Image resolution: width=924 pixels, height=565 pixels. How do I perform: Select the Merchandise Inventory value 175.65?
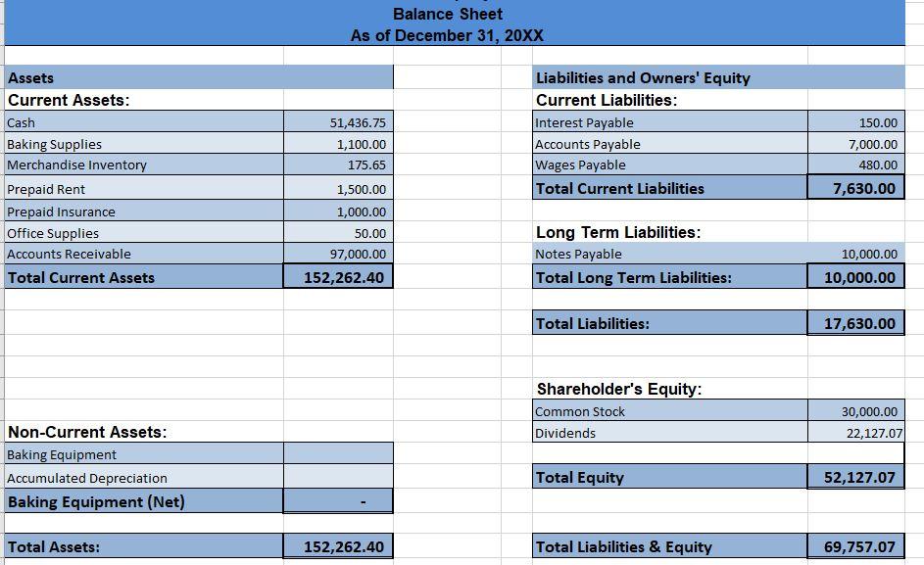coord(338,165)
